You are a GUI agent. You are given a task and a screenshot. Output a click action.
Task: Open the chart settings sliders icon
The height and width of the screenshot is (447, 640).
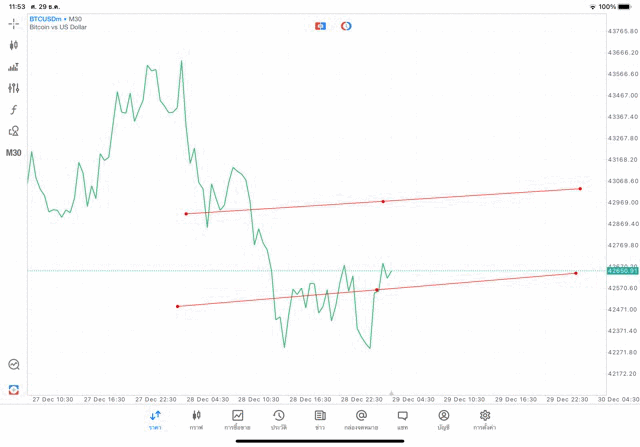click(x=14, y=88)
